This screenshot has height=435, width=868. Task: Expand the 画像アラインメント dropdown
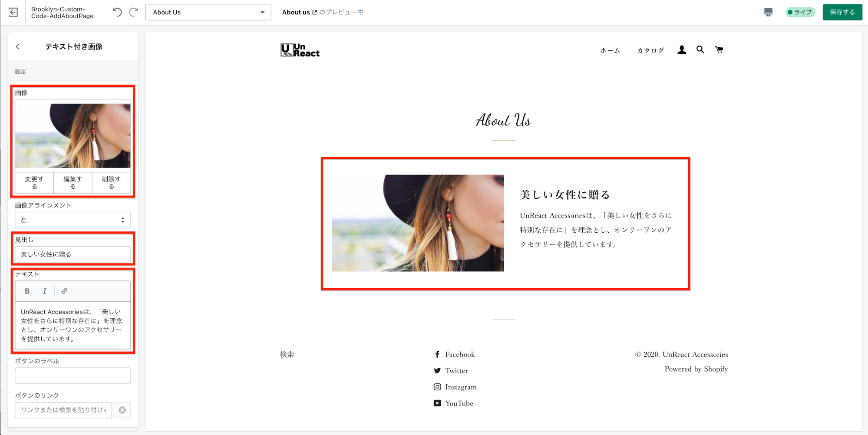(x=73, y=220)
